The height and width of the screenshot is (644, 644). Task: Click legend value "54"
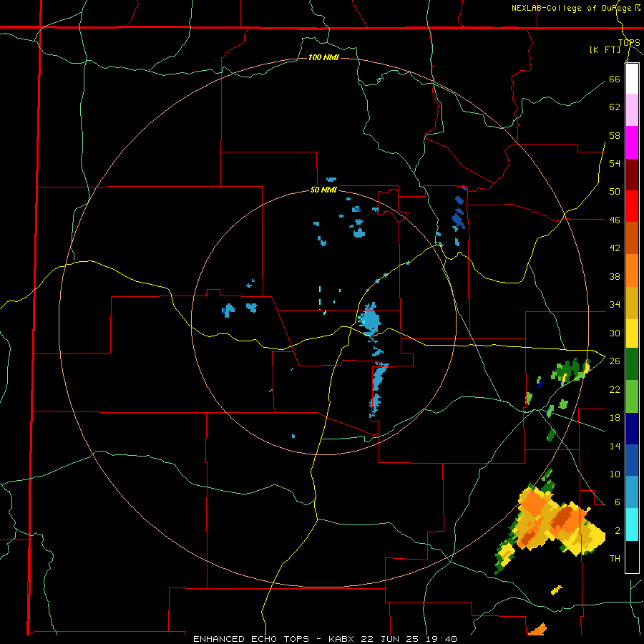615,163
